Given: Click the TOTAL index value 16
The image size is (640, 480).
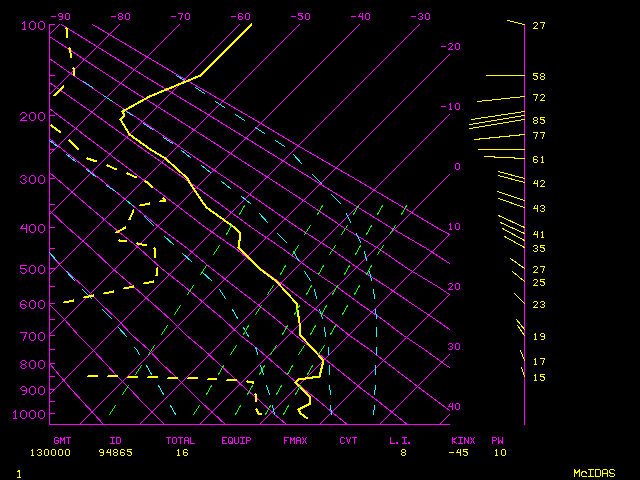Looking at the screenshot, I should 182,453.
